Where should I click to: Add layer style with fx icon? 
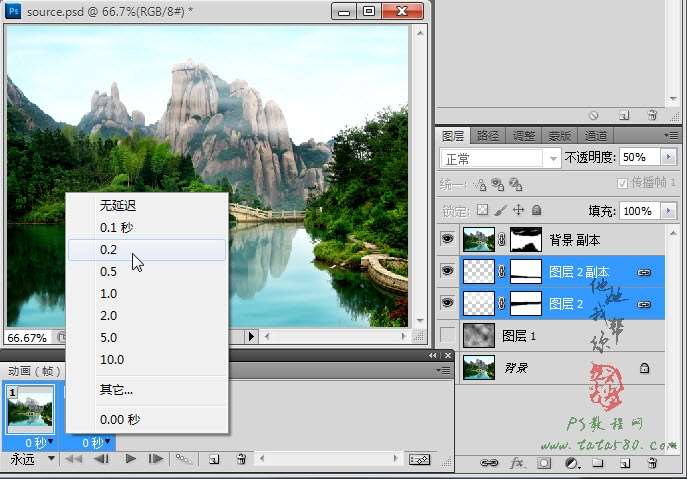(517, 464)
